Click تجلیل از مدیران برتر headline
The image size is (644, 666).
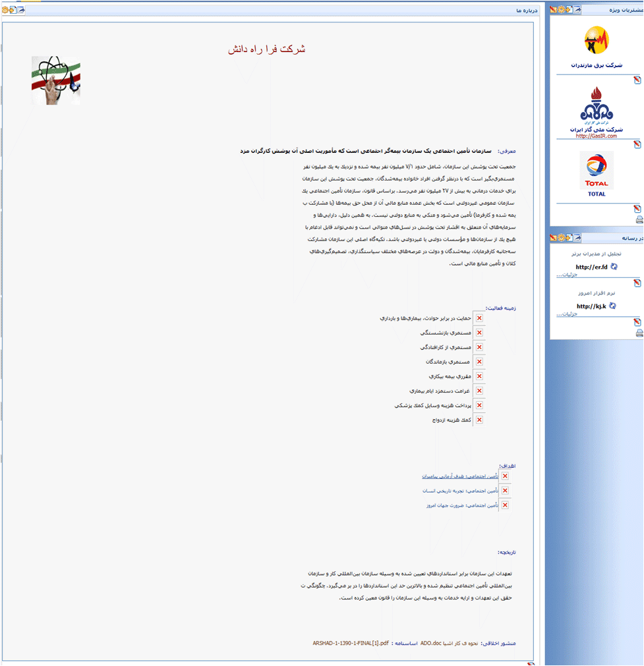597,254
